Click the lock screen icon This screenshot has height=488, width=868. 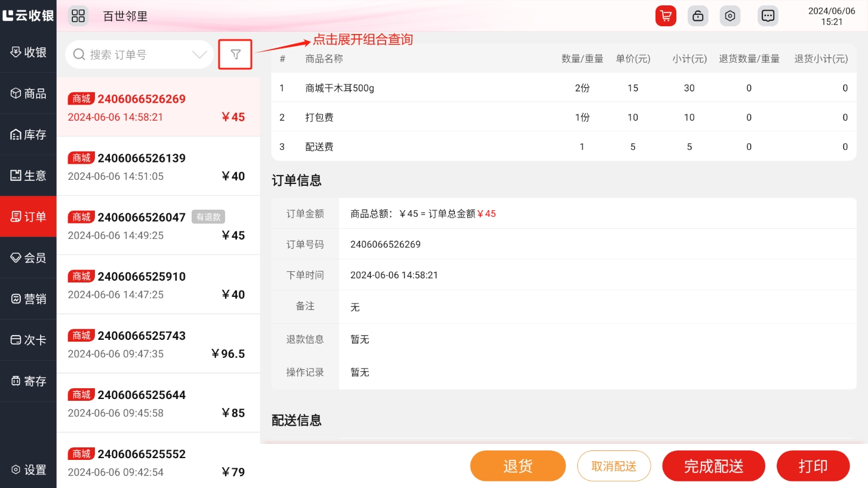[697, 16]
